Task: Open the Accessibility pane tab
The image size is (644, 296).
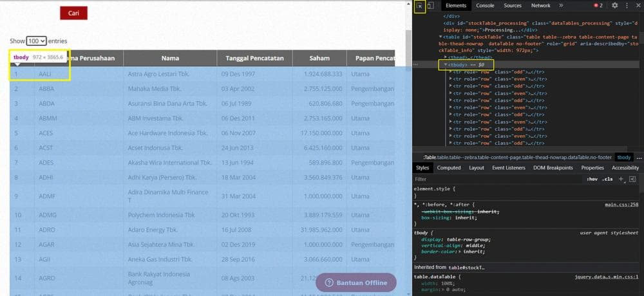Action: (625, 167)
